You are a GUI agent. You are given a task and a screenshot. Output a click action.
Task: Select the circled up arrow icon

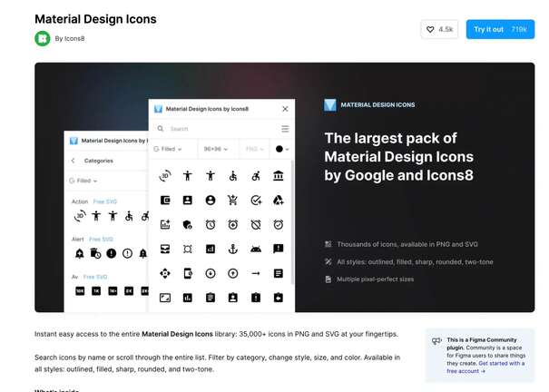pyautogui.click(x=233, y=273)
